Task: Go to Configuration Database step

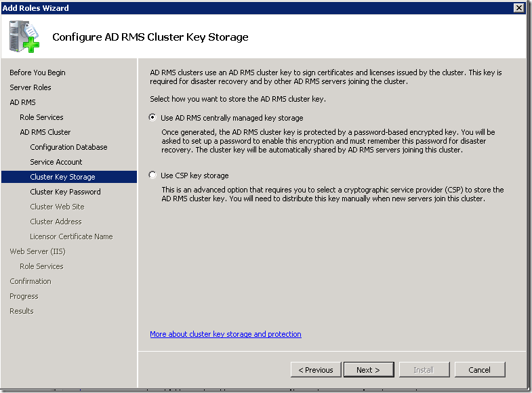Action: click(x=68, y=147)
